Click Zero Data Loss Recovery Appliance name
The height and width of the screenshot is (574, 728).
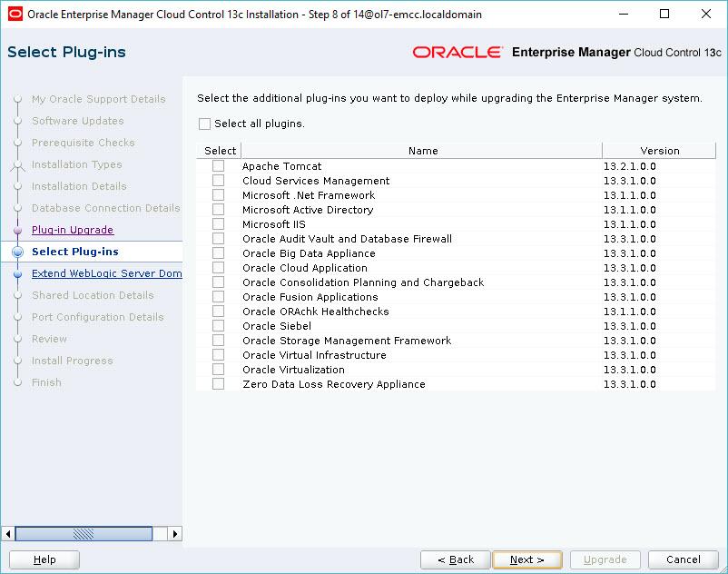(x=334, y=384)
